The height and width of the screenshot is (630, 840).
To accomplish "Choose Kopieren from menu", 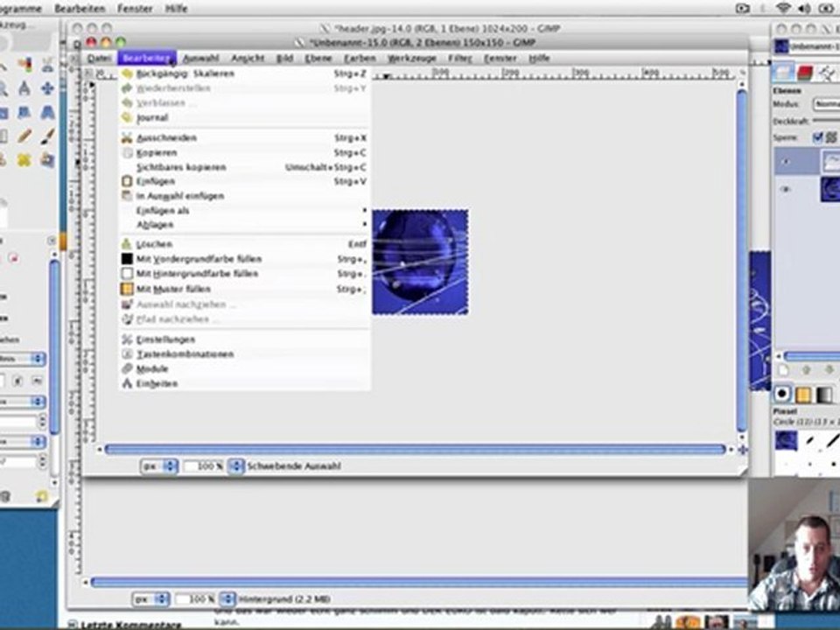I will 244,152.
